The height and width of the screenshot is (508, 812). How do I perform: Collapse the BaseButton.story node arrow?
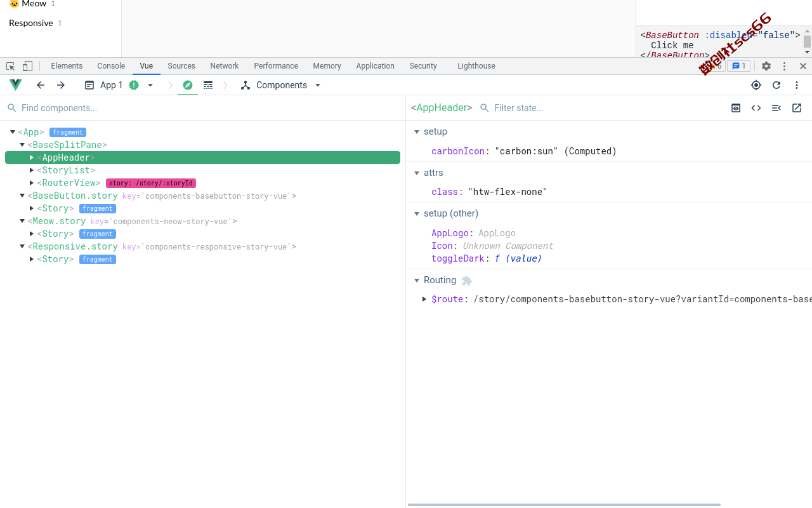click(x=22, y=196)
